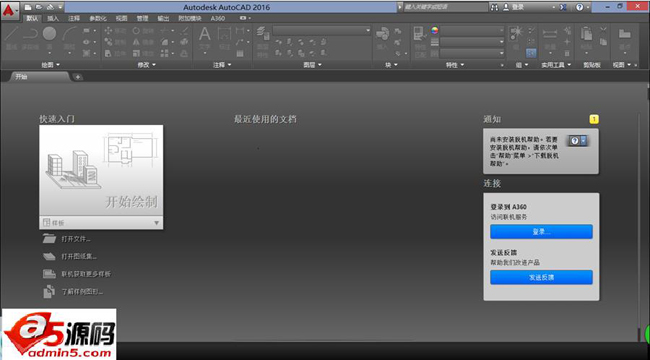
Task: Click the 了解样例图形... link
Action: click(82, 292)
